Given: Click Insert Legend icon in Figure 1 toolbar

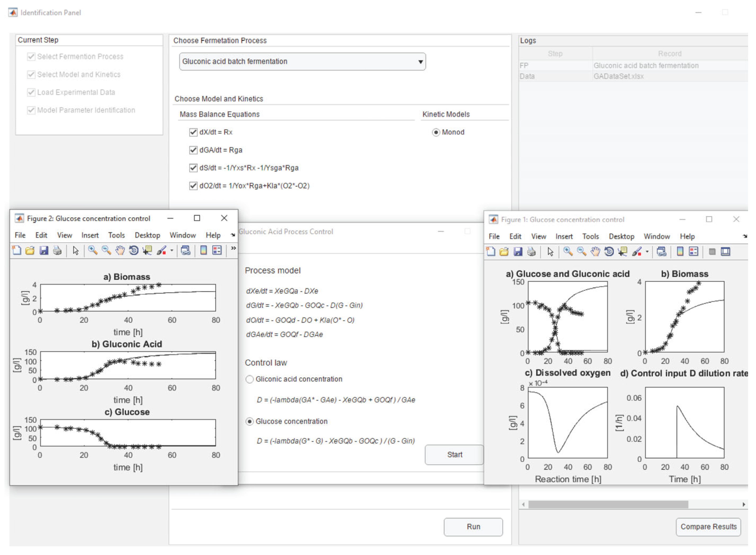Looking at the screenshot, I should click(x=693, y=252).
